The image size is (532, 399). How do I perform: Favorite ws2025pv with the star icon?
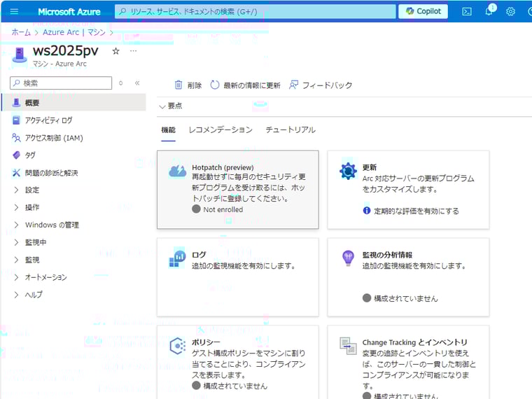tap(115, 51)
